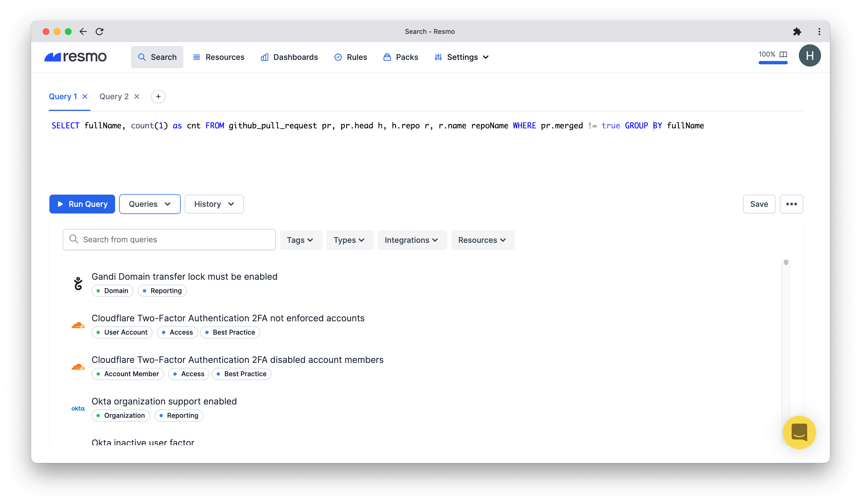861x504 pixels.
Task: Add a new query tab
Action: click(158, 97)
